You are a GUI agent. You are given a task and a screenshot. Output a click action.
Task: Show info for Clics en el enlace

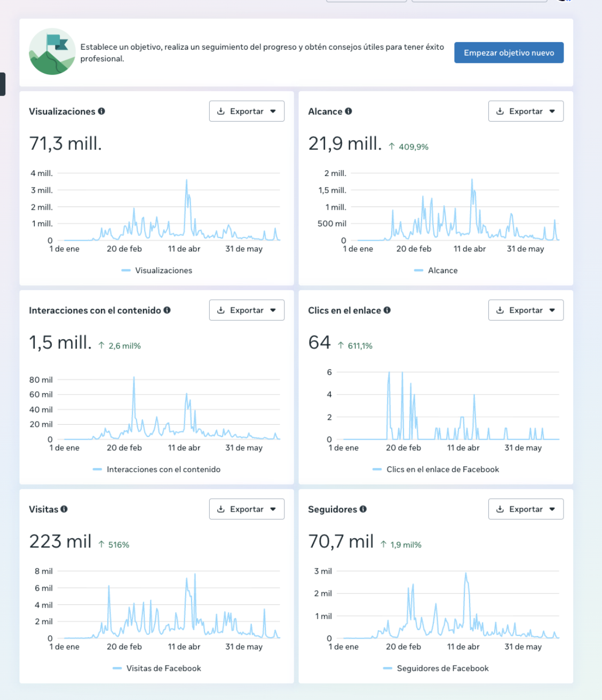click(x=387, y=310)
